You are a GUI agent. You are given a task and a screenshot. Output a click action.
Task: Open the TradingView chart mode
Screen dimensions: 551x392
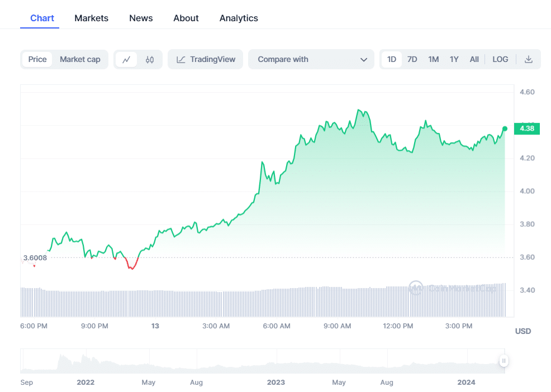pyautogui.click(x=205, y=59)
